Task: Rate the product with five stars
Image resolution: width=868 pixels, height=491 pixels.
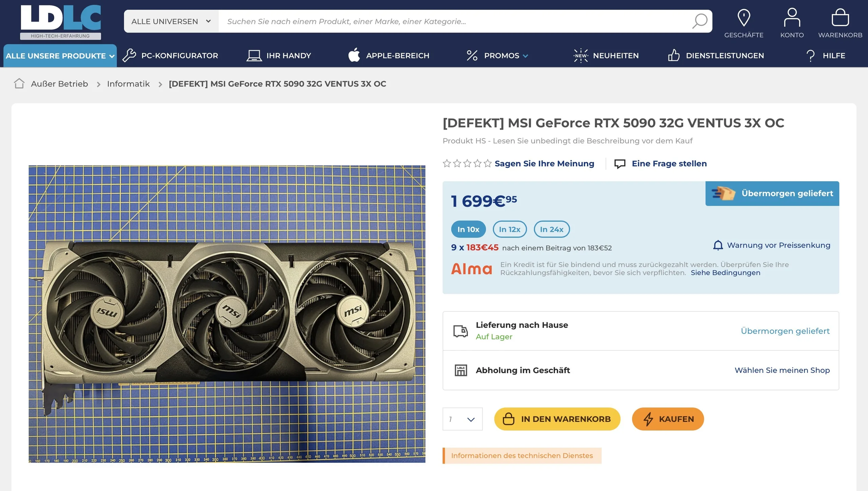Action: [x=487, y=164]
